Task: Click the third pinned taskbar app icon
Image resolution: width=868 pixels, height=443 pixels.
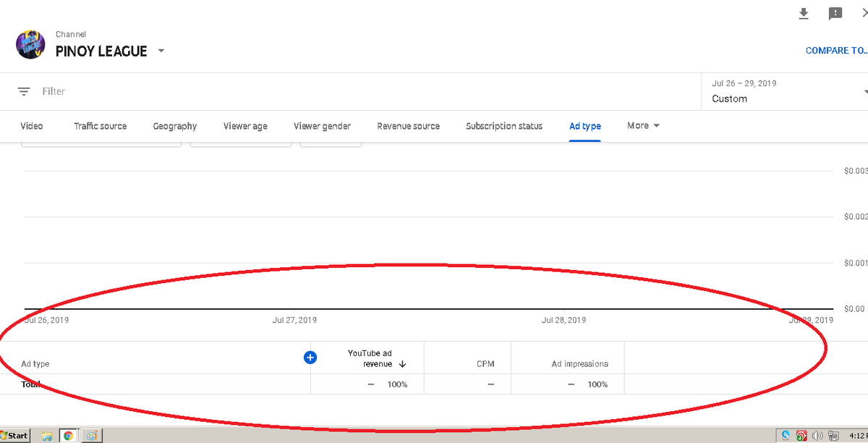Action: [92, 436]
